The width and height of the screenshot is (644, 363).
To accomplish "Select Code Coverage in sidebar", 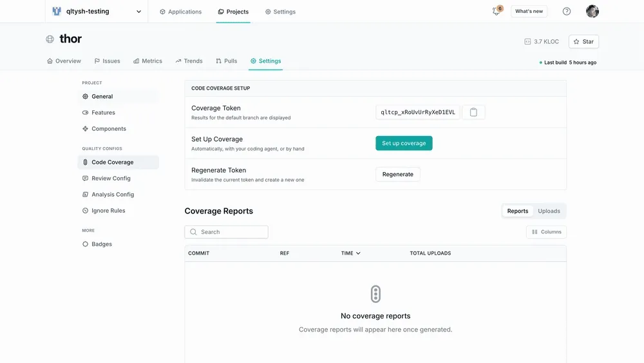I will [118, 162].
